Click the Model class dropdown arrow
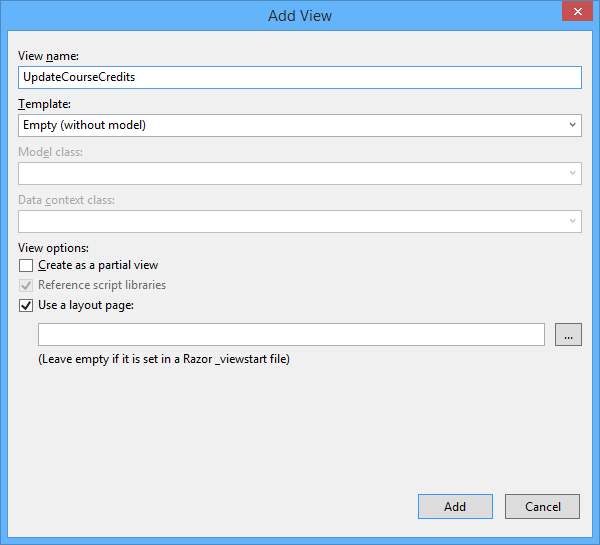The image size is (600, 545). [572, 173]
